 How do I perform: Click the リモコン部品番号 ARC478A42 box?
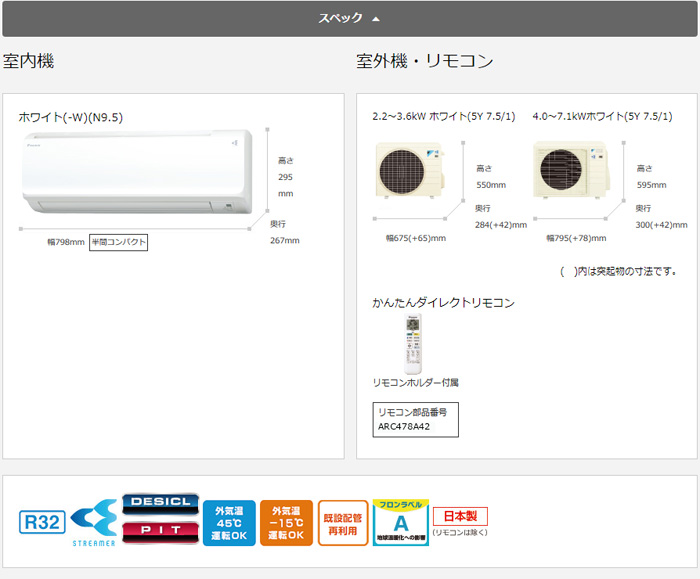(416, 420)
